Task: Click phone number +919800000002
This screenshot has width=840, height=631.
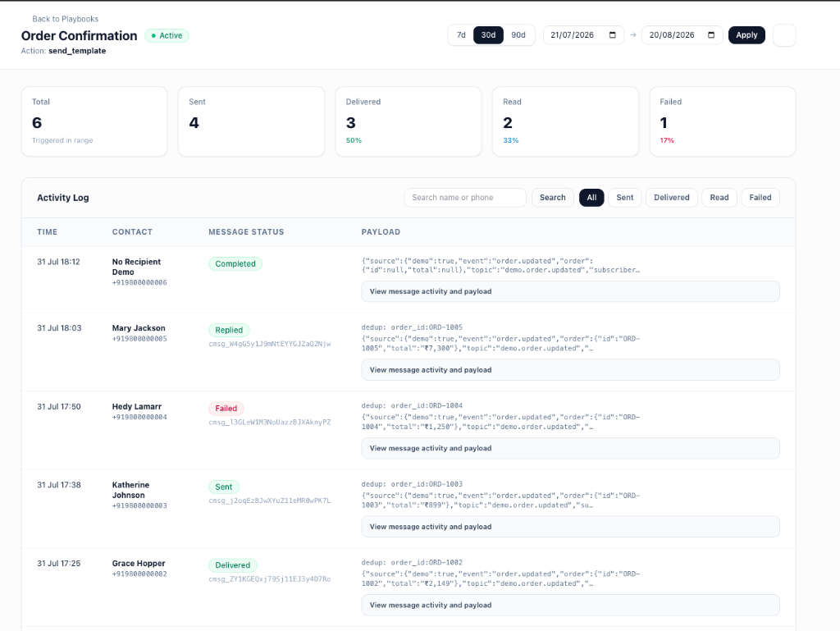Action: tap(139, 574)
